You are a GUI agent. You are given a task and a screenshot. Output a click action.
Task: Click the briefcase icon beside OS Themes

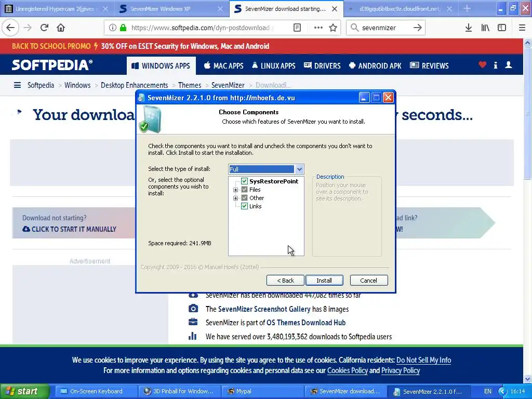click(x=193, y=322)
